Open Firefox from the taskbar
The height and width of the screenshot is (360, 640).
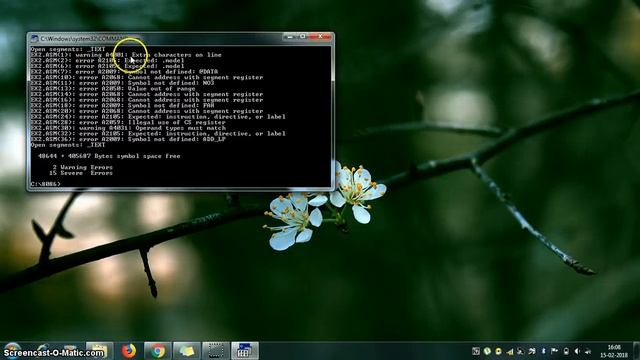click(129, 351)
